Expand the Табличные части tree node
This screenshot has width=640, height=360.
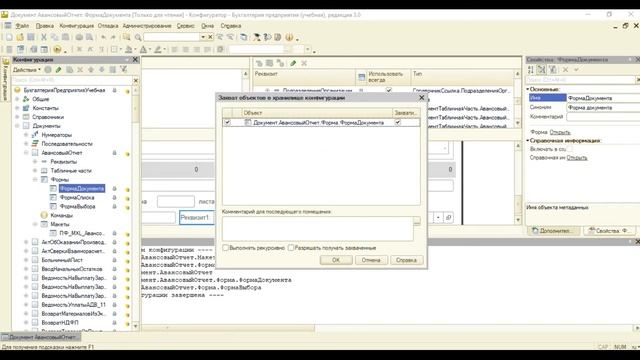(35, 171)
